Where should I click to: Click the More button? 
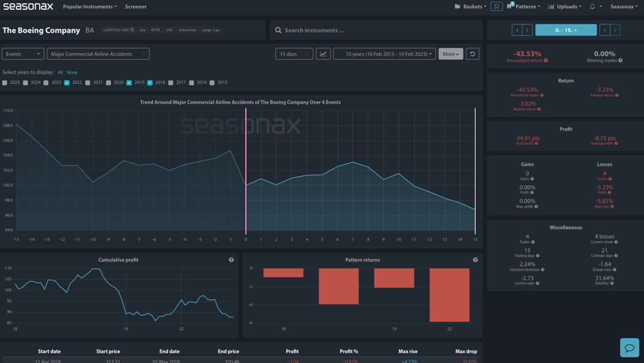(x=451, y=54)
